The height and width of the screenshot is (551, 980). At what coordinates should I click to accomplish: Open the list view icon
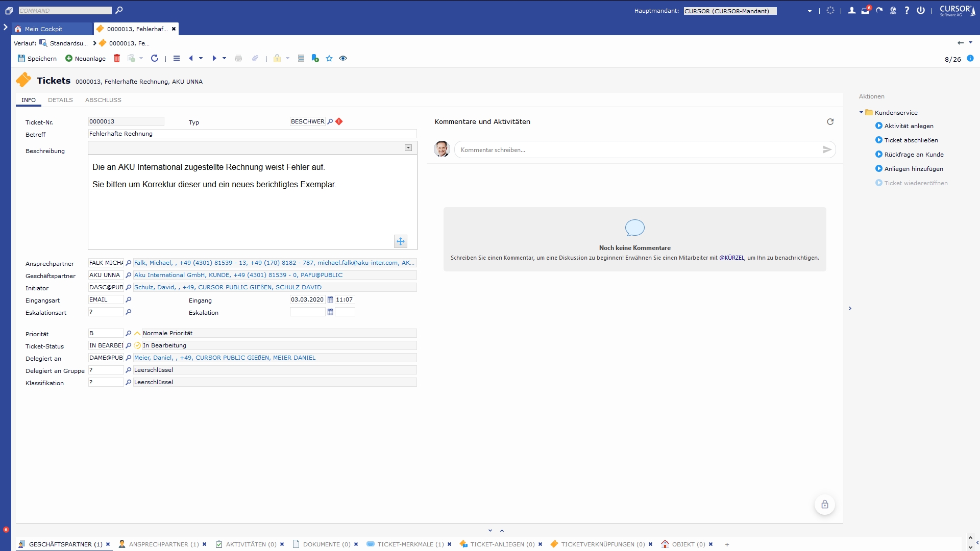(x=177, y=58)
